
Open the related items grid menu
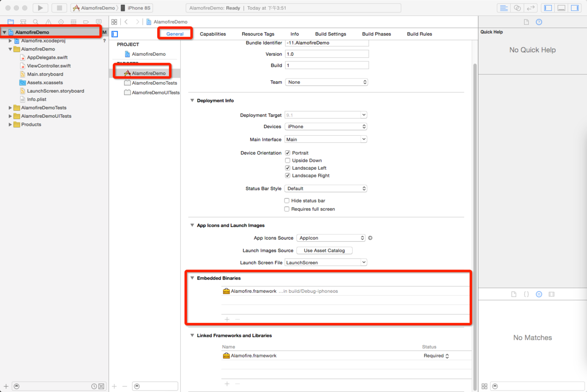click(x=114, y=22)
